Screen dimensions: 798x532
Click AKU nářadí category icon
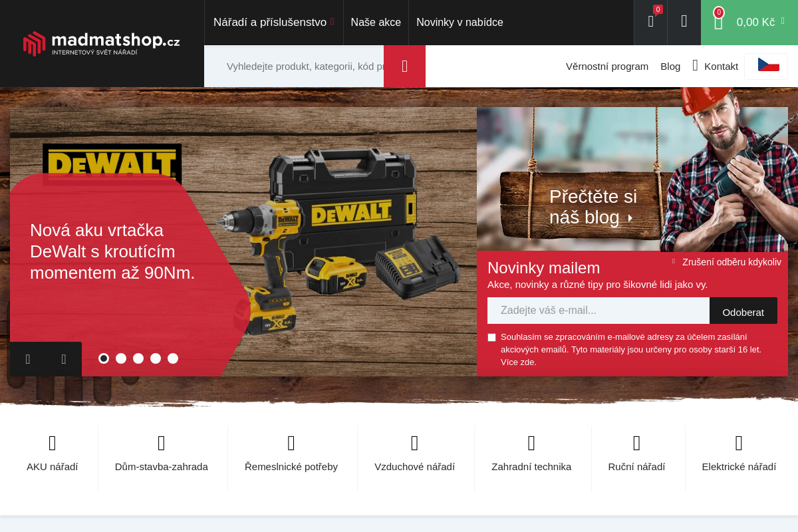point(53,443)
